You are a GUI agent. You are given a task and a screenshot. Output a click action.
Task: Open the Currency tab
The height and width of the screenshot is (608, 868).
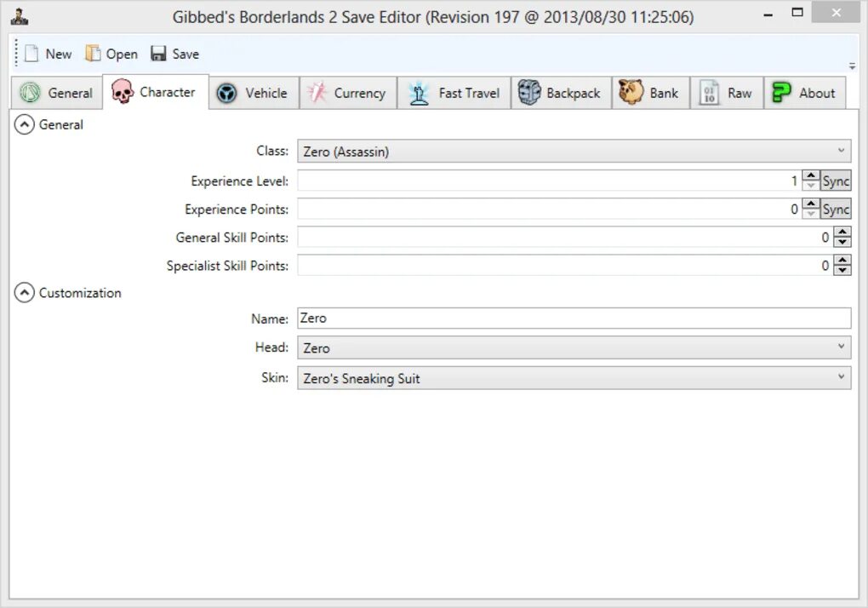coord(348,93)
